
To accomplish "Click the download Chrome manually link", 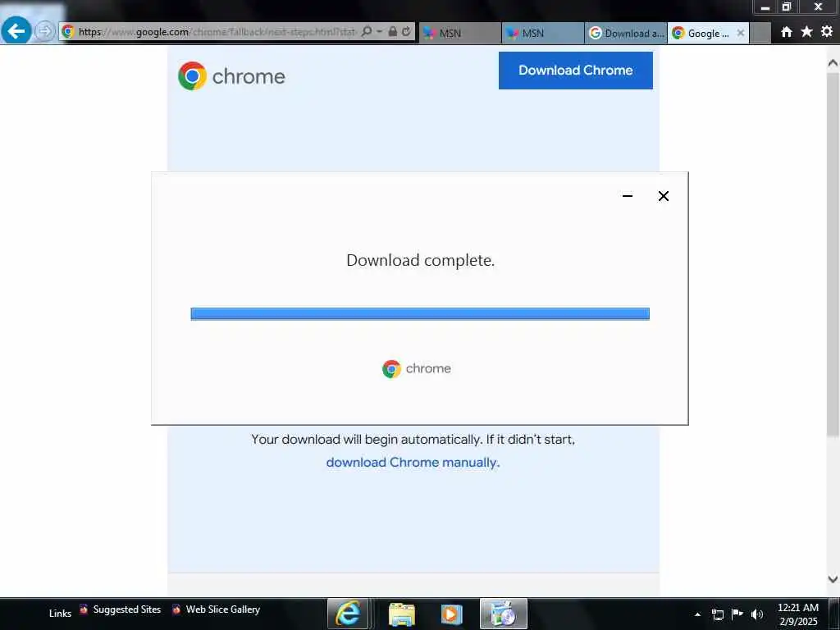I will pos(413,463).
